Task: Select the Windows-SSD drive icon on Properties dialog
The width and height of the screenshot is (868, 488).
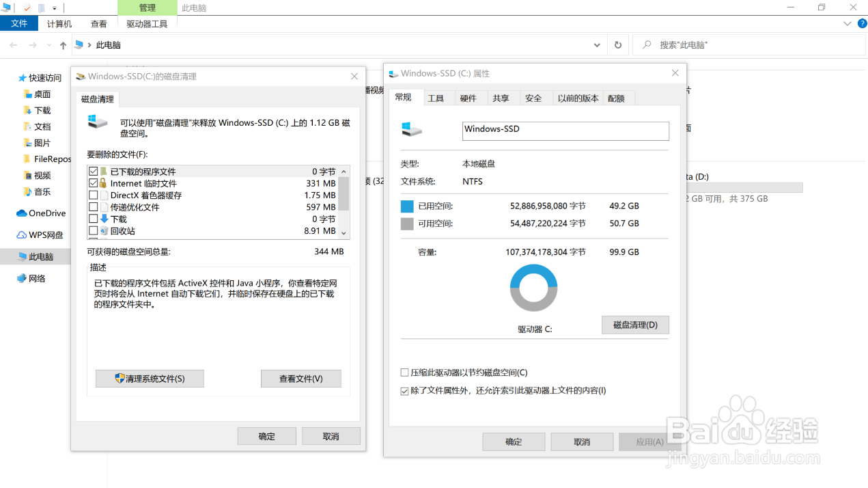Action: pos(412,131)
